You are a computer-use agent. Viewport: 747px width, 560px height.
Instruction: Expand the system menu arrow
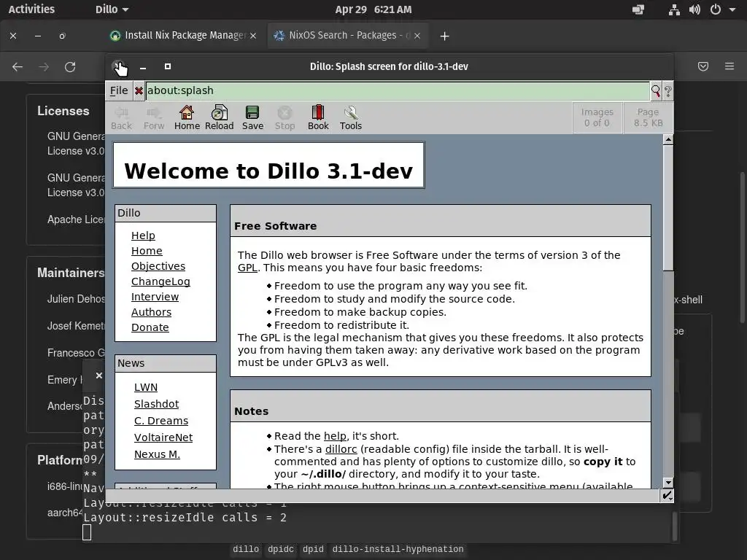(732, 9)
